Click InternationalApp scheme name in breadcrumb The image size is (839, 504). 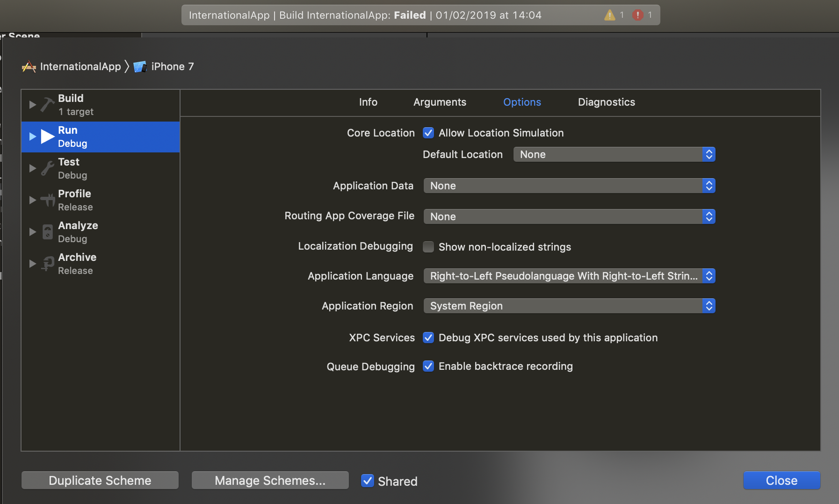[80, 67]
